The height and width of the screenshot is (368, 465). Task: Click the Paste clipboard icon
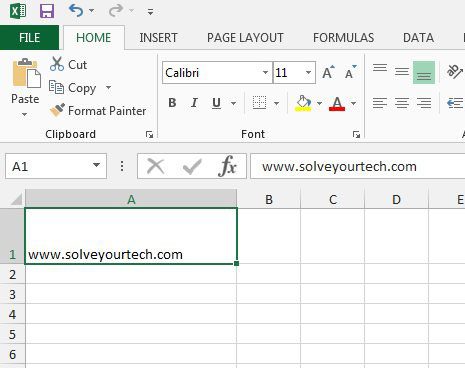[26, 73]
